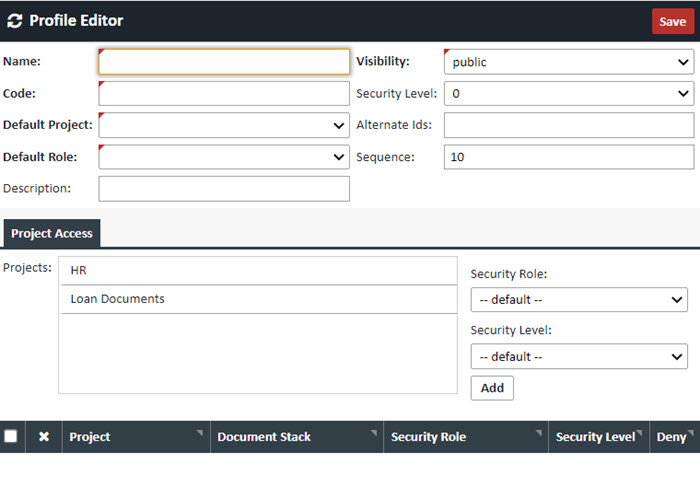Open the Project Access Security Level dropdown
Viewport: 700px width, 499px height.
click(x=579, y=357)
